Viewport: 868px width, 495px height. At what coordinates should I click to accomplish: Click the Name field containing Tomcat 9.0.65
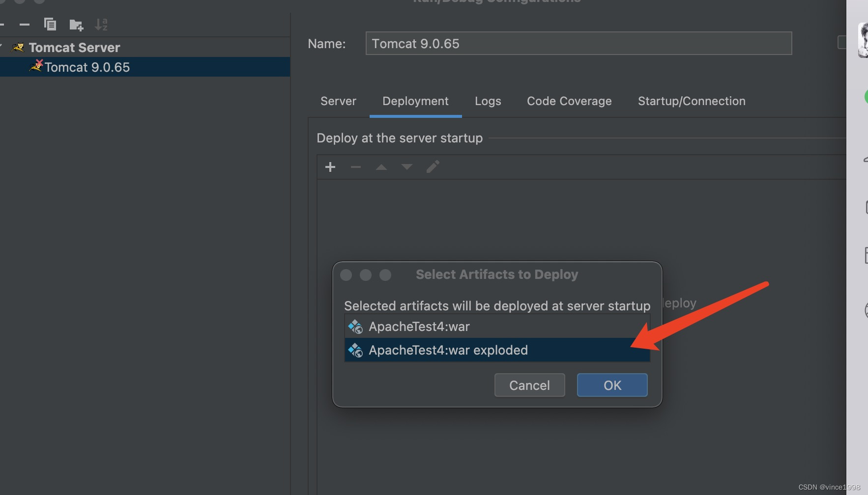tap(579, 43)
